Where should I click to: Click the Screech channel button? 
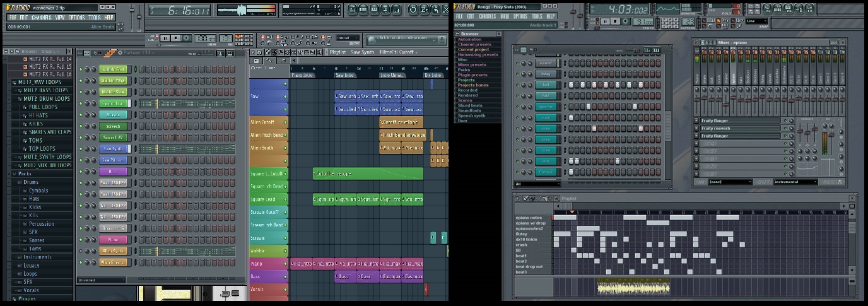pyautogui.click(x=114, y=126)
